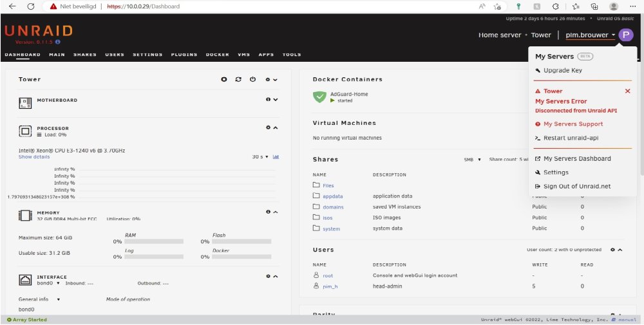Open the browser Extensions puzzle icon
This screenshot has height=325, width=644.
[556, 6]
